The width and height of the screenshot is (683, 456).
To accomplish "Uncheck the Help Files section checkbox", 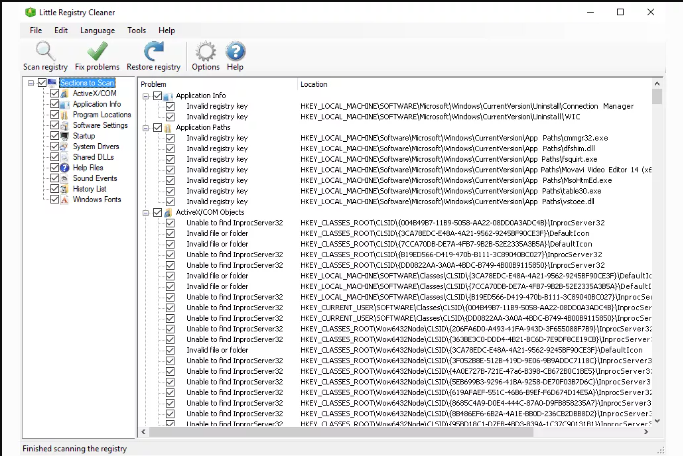I will pos(54,168).
